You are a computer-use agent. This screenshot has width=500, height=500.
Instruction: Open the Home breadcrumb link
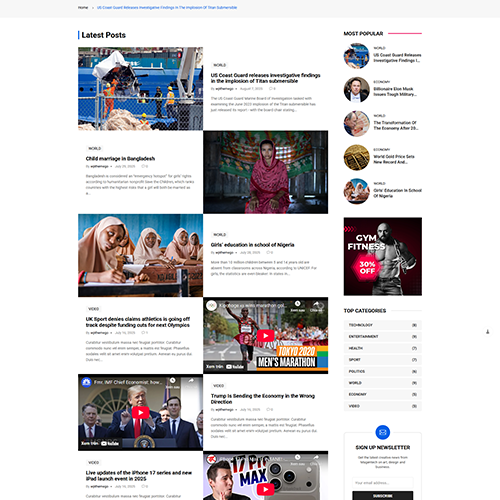click(83, 7)
